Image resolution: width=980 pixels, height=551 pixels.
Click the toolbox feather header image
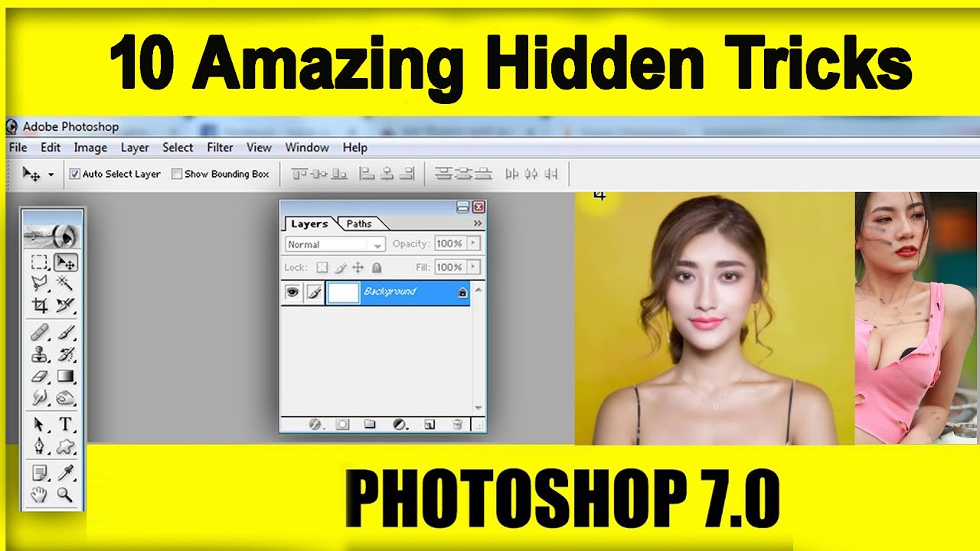tap(53, 234)
